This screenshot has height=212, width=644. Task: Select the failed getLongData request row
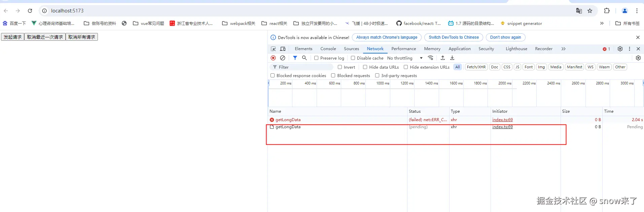(456, 120)
